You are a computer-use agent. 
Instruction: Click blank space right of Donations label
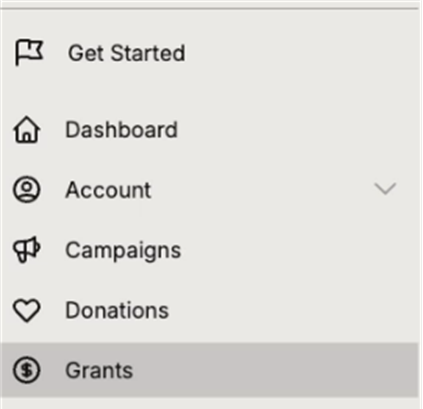click(293, 310)
